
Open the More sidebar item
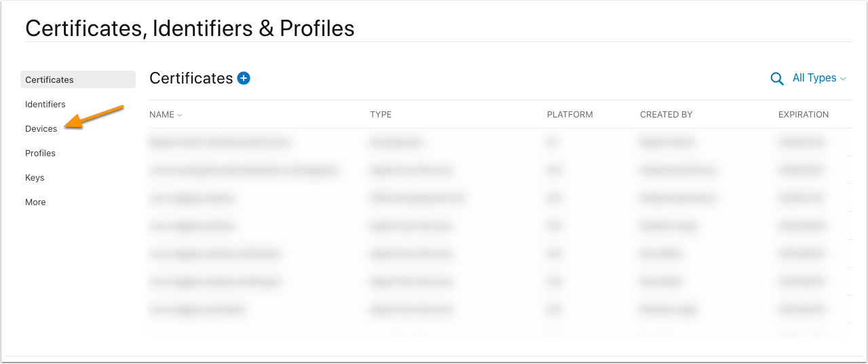click(35, 202)
